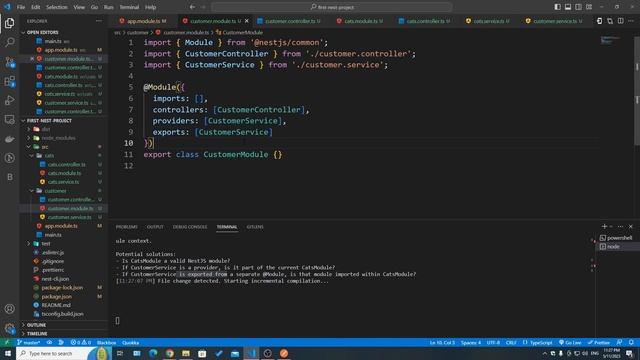Viewport: 640px width, 360px height.
Task: Open the launch profile dropdown beside plus
Action: click(x=611, y=227)
